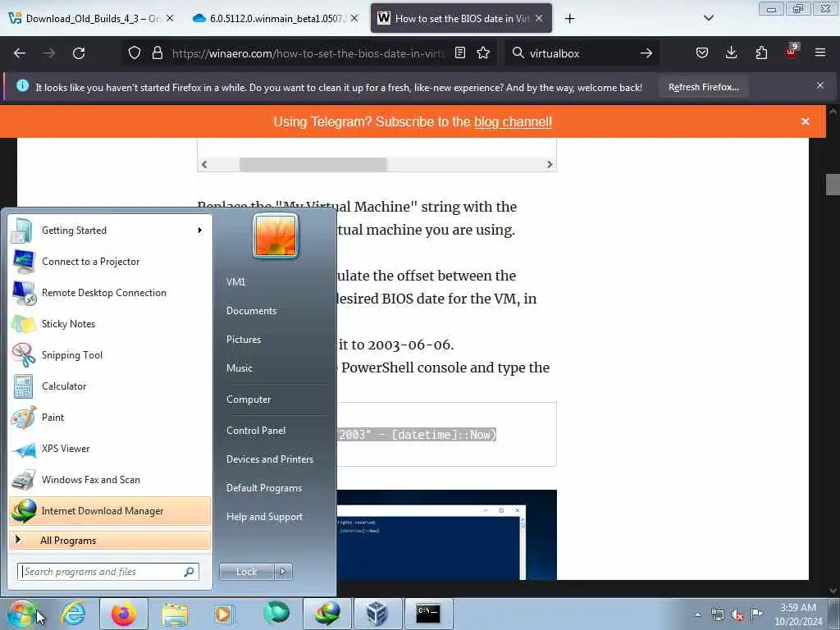Open Internet Explorer from taskbar
The image size is (840, 630).
[x=73, y=614]
